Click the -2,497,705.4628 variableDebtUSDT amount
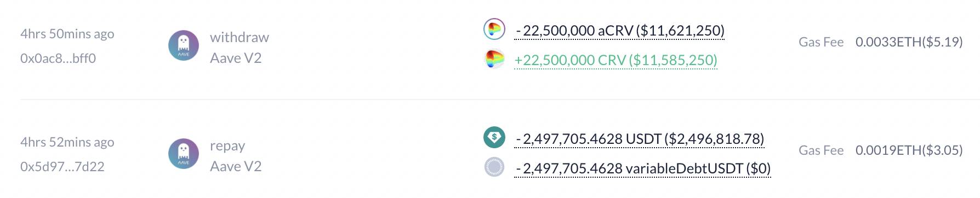Viewport: 980px width, 198px height. 643,168
